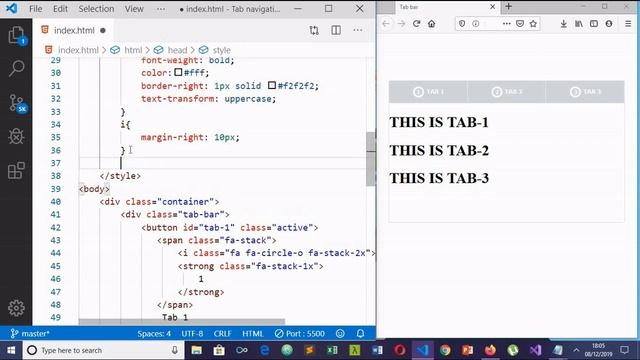The height and width of the screenshot is (360, 640).
Task: Click Port : 5500 live server button
Action: pos(300,333)
